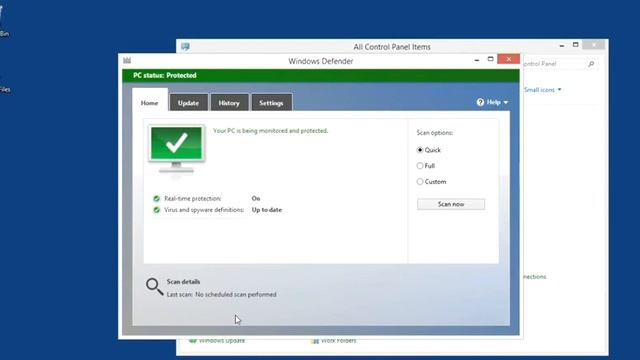640x360 pixels.
Task: Switch to the Update tab
Action: [x=189, y=102]
